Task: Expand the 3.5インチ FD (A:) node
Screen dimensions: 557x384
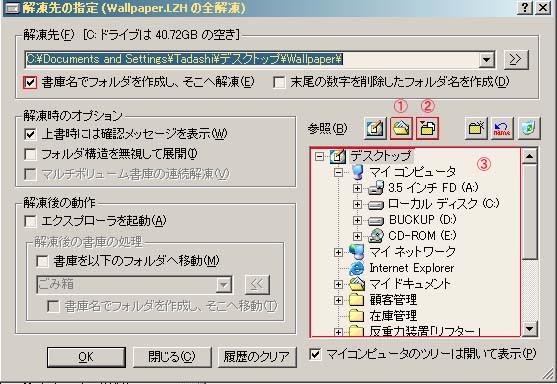Action: click(357, 188)
